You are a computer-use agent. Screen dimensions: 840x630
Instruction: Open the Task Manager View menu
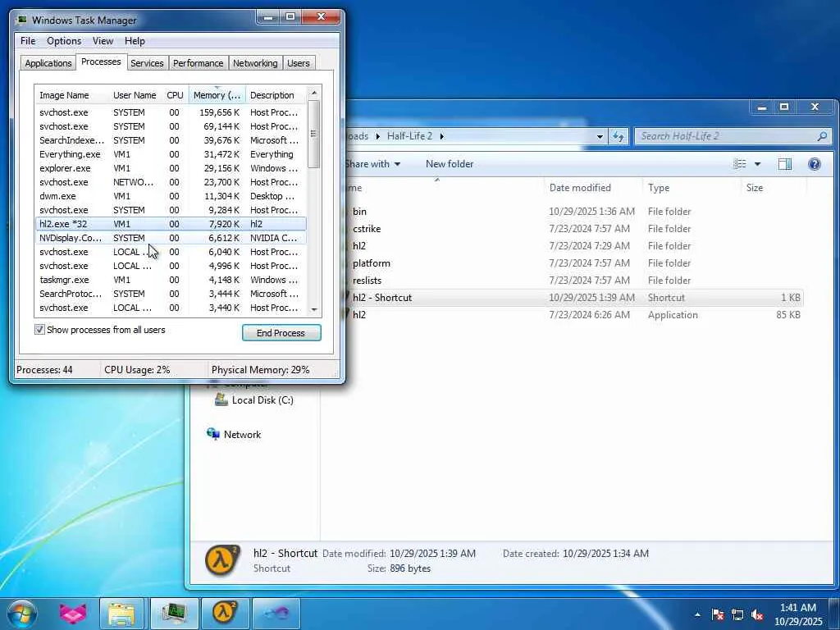103,41
